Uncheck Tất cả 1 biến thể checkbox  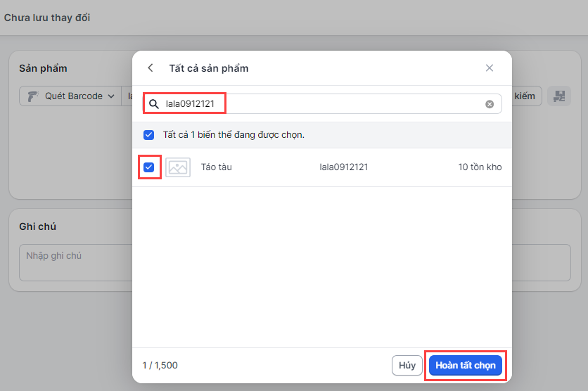pyautogui.click(x=149, y=135)
